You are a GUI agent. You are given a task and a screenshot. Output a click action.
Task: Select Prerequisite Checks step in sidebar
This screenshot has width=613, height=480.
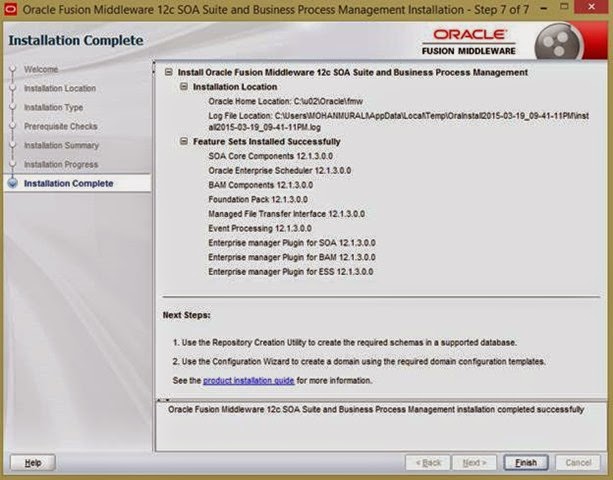click(61, 126)
